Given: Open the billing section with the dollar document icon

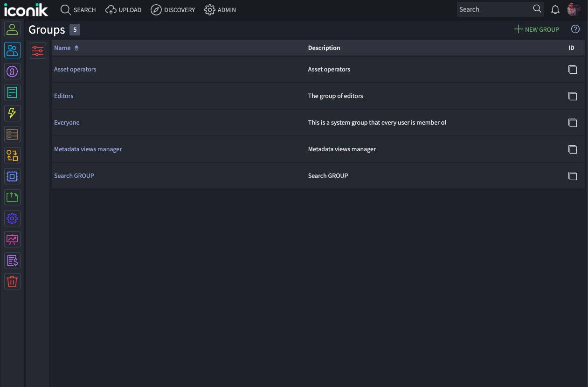Looking at the screenshot, I should 12,260.
